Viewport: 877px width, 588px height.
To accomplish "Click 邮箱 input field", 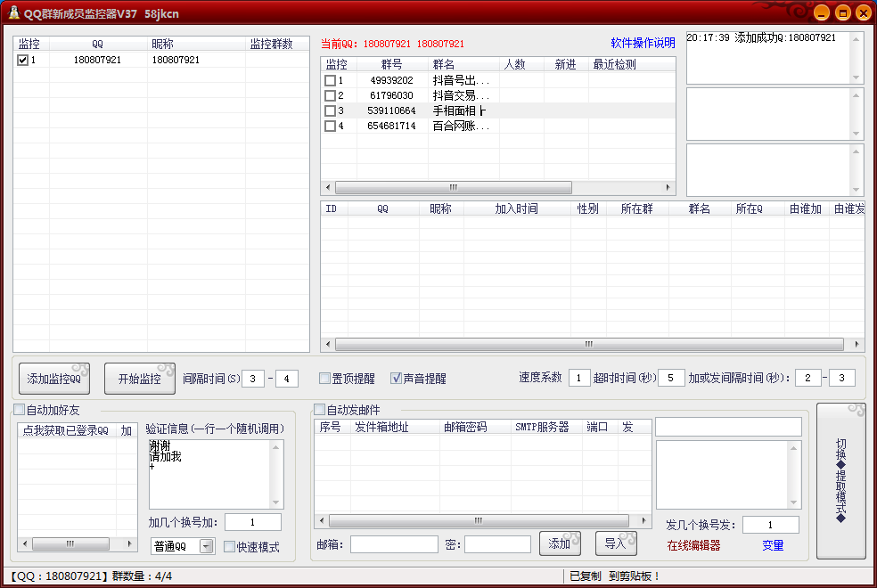I will [394, 544].
